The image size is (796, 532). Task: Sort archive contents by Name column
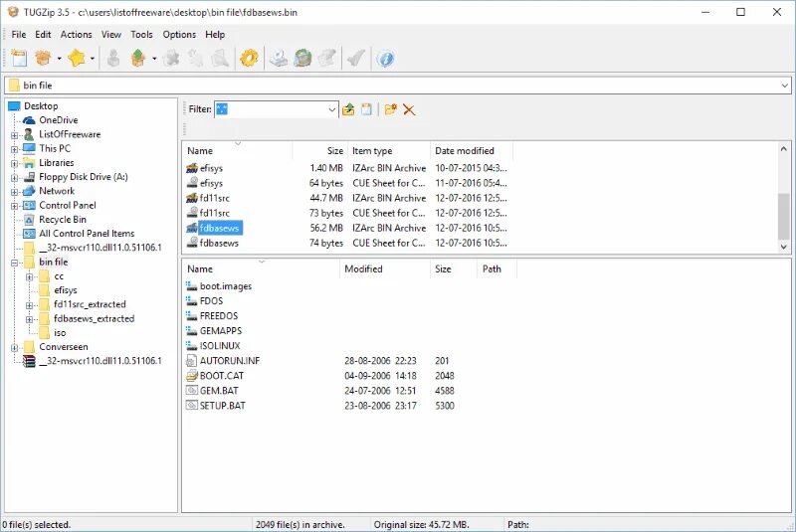click(261, 268)
